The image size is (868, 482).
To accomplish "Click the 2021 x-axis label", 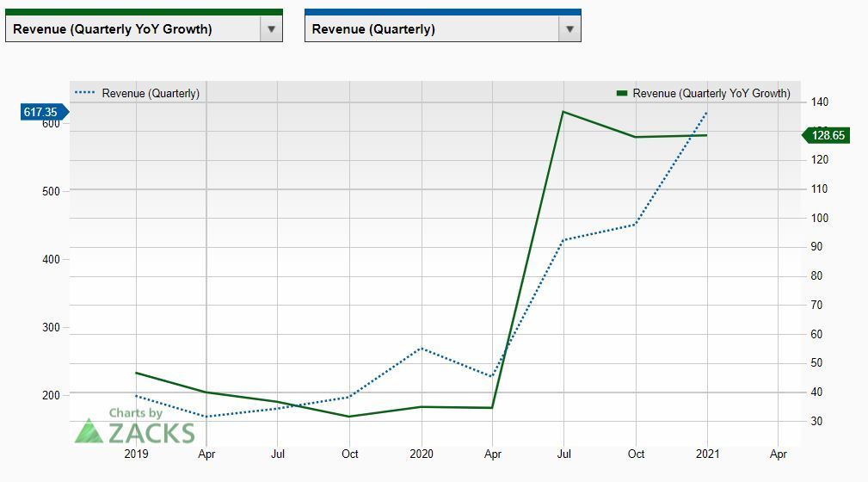I will coord(707,454).
